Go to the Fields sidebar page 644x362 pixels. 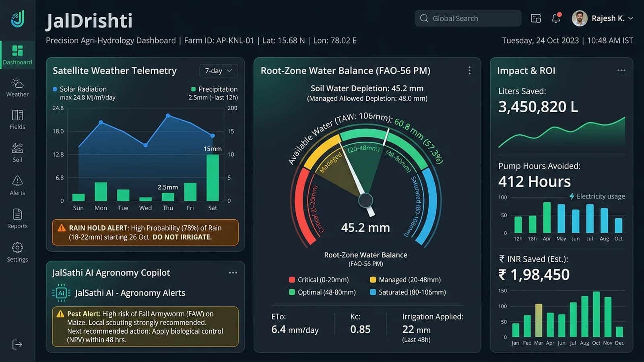17,119
